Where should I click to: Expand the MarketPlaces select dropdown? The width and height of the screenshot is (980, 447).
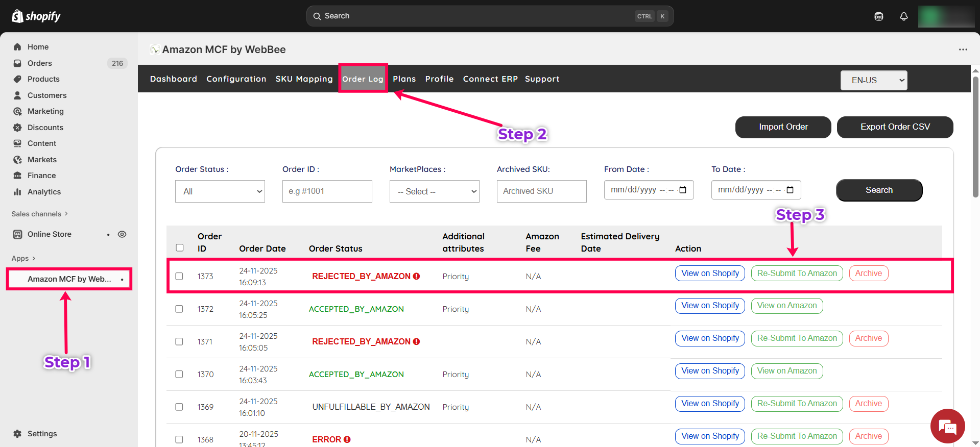coord(434,191)
